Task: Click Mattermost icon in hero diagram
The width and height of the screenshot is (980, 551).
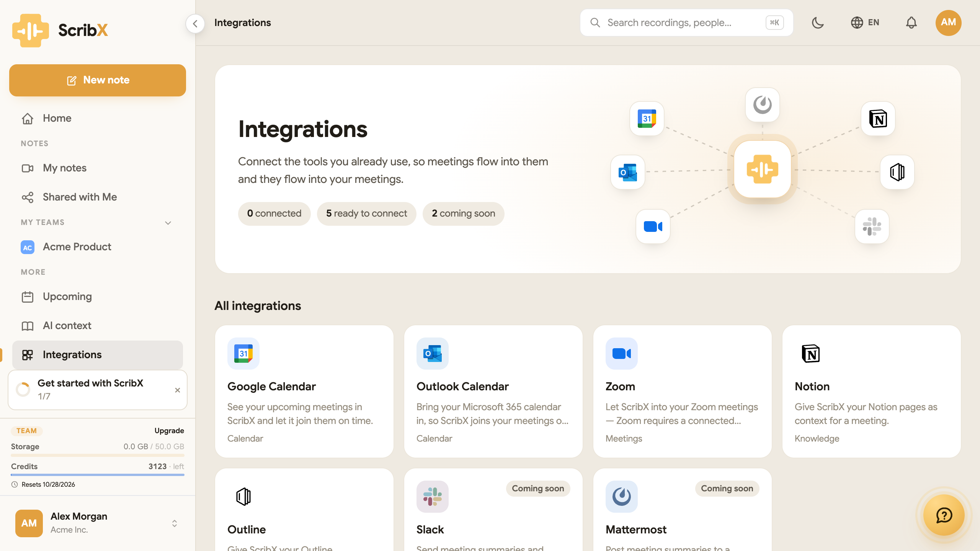Action: (762, 105)
